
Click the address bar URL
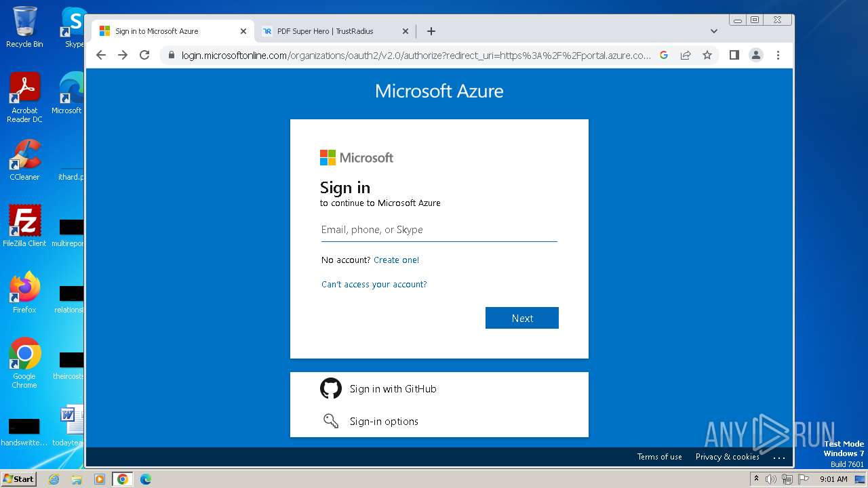(416, 55)
